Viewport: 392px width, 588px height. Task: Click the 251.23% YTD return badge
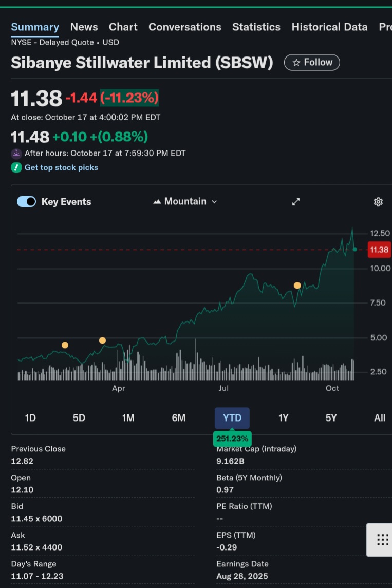point(232,439)
